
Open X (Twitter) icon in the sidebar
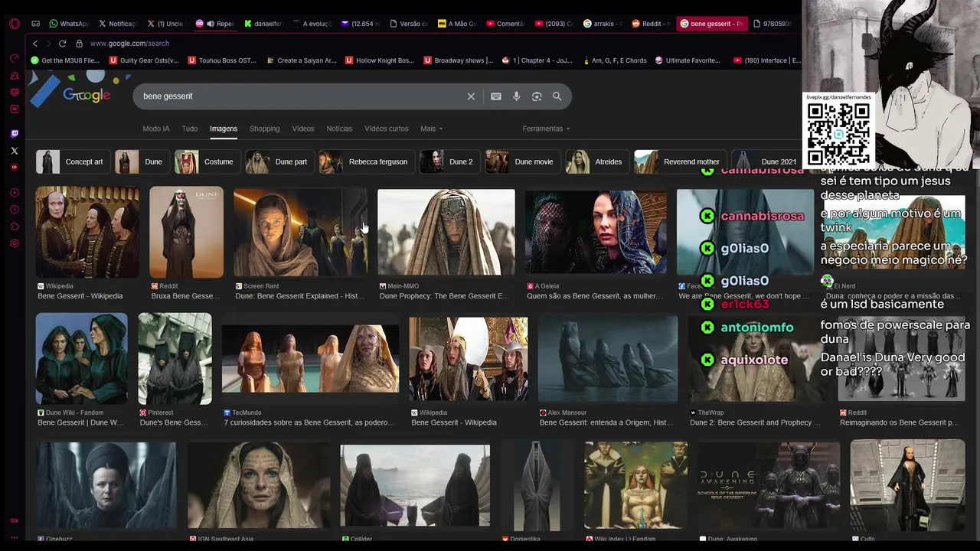pyautogui.click(x=14, y=151)
